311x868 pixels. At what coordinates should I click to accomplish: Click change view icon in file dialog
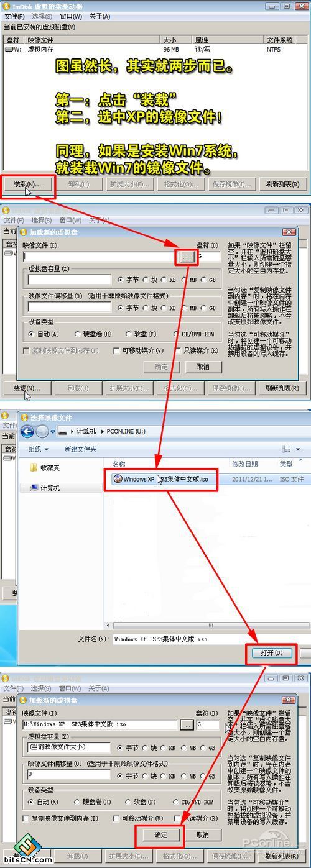[287, 449]
